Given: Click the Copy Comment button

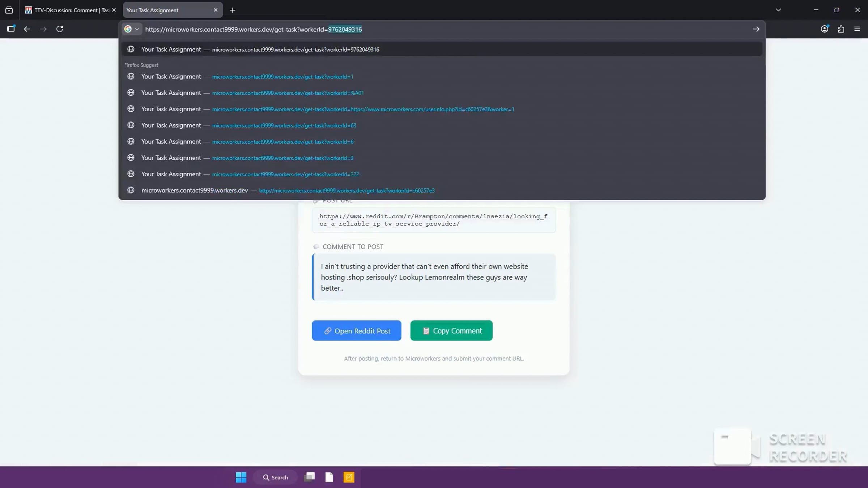Looking at the screenshot, I should tap(451, 330).
